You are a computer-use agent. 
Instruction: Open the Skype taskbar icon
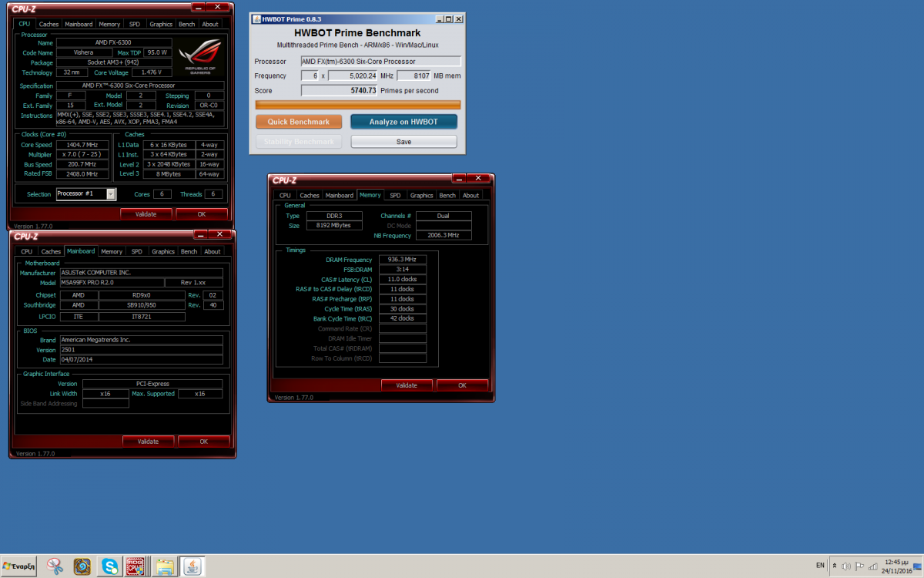click(110, 566)
